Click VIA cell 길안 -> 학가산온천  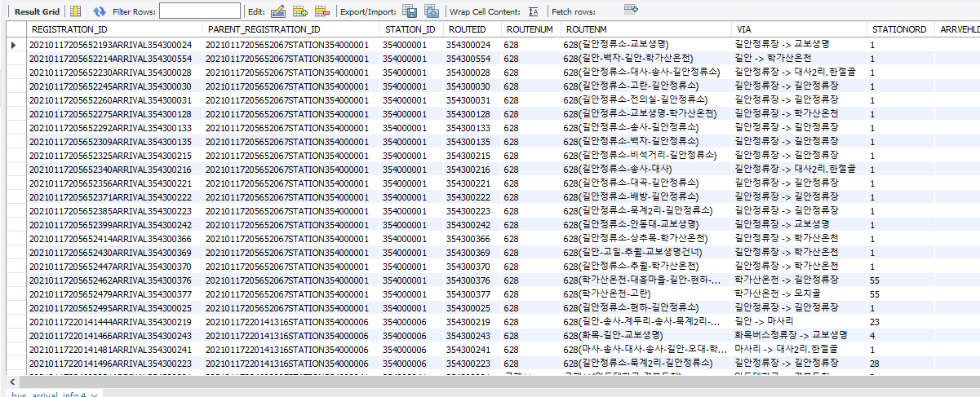pyautogui.click(x=799, y=59)
